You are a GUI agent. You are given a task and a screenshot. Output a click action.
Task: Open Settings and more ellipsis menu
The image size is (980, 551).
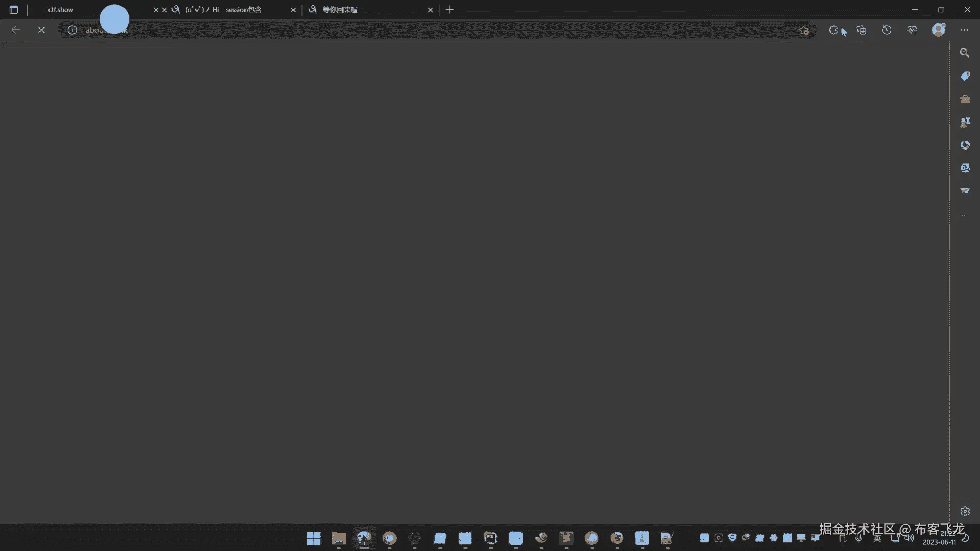pyautogui.click(x=964, y=30)
